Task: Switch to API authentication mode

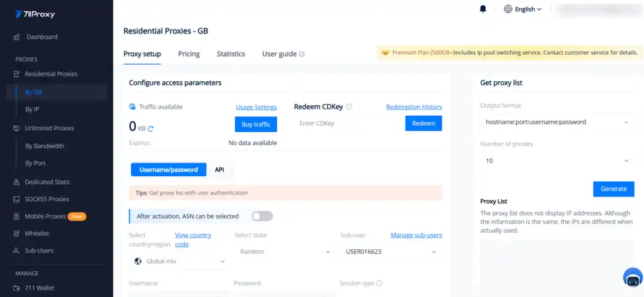Action: click(x=219, y=170)
